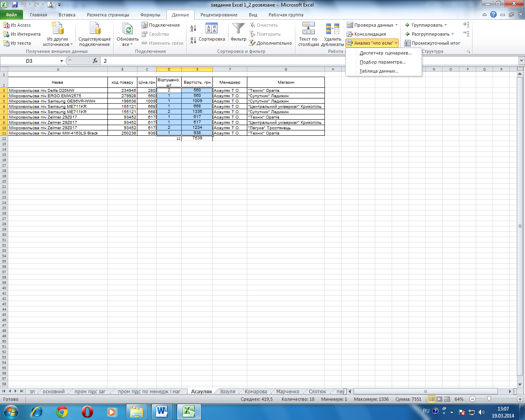Open the Структура dialog launcher
Screen dimensions: 525x420
(x=468, y=52)
